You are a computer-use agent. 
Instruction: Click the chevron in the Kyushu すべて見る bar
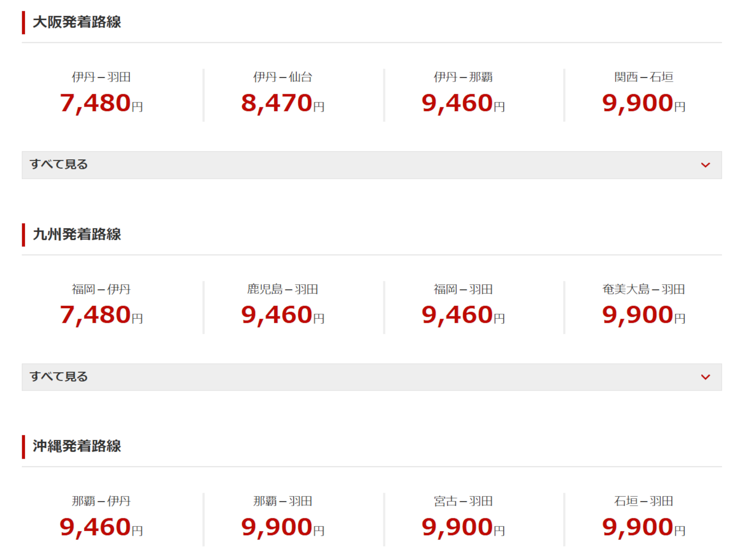(x=705, y=377)
